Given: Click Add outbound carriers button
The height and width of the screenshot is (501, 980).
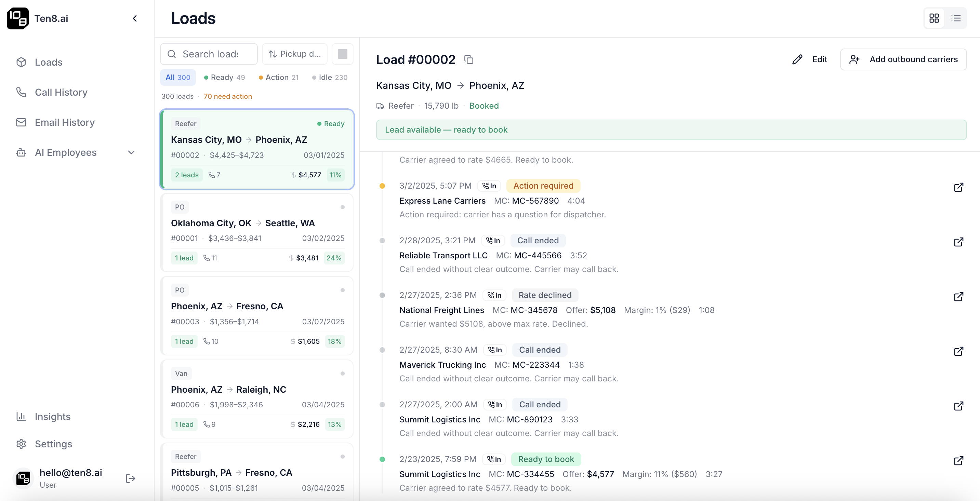Looking at the screenshot, I should [x=903, y=60].
